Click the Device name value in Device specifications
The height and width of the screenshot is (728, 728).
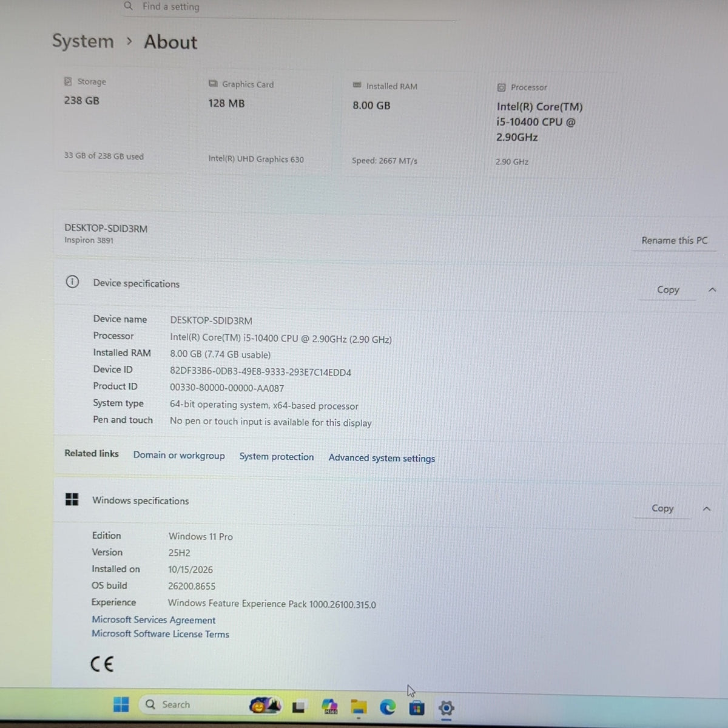(x=211, y=320)
